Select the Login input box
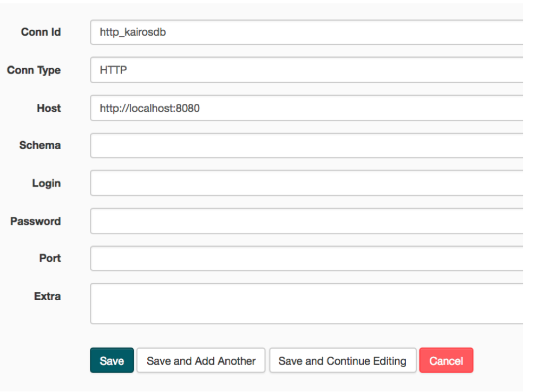 (x=306, y=183)
